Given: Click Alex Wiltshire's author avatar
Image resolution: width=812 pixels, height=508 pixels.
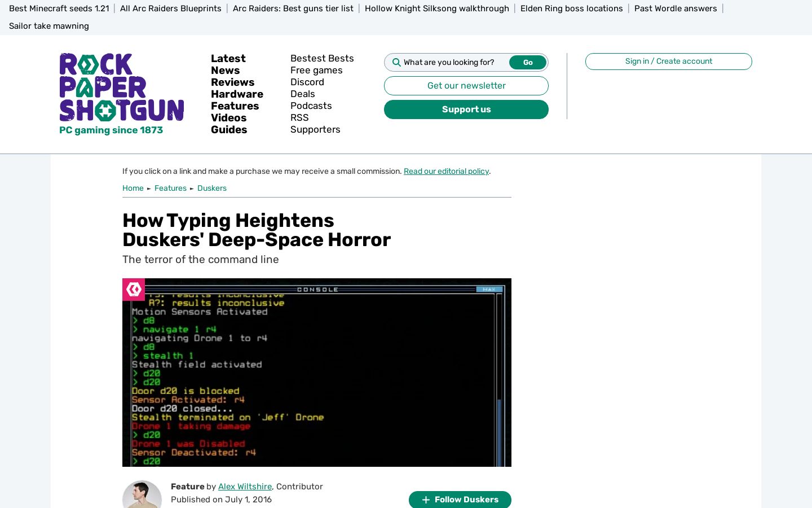Looking at the screenshot, I should 142,494.
